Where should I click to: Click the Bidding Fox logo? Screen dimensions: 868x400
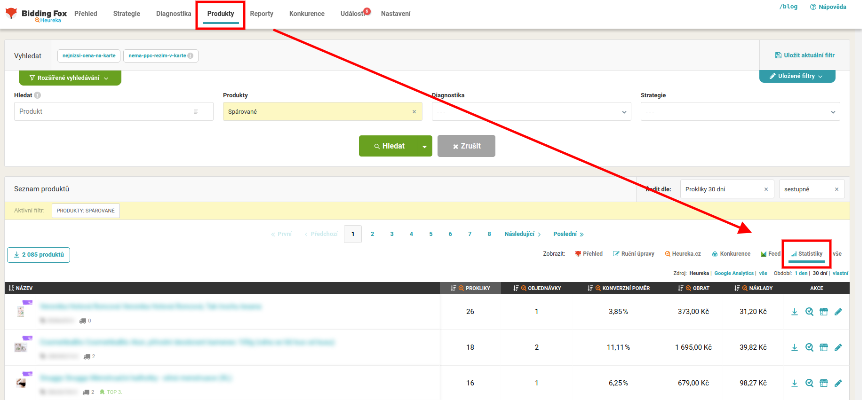coord(37,14)
